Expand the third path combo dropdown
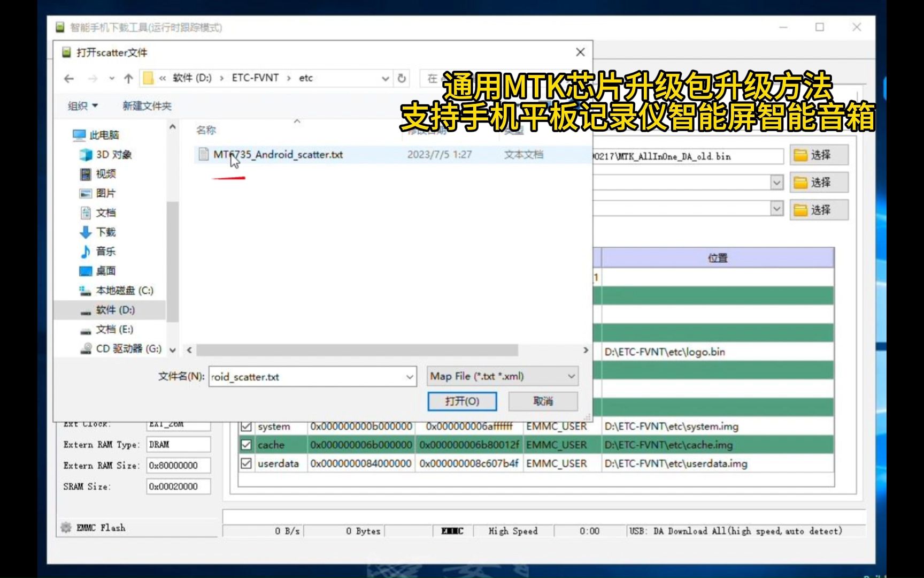The width and height of the screenshot is (924, 578). pos(777,208)
